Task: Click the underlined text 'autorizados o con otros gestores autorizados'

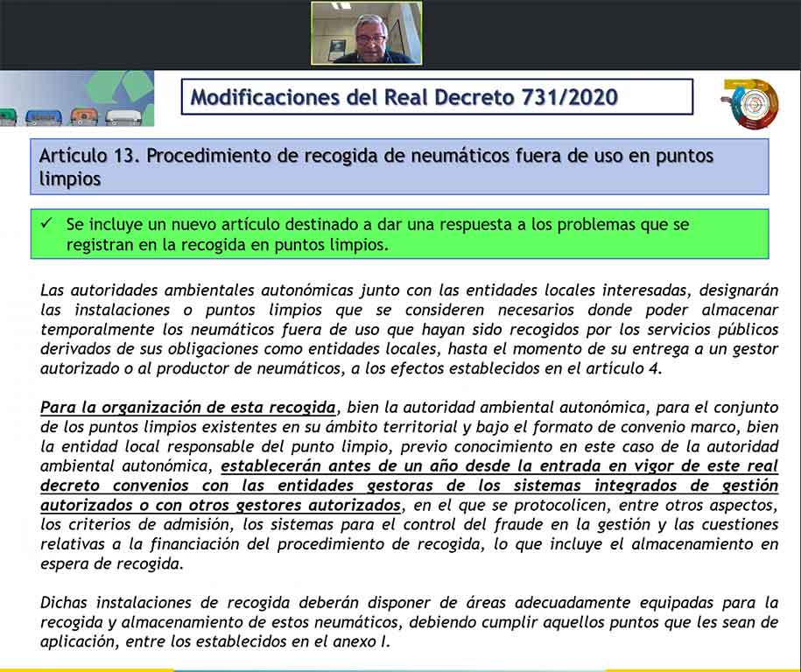Action: coord(221,506)
